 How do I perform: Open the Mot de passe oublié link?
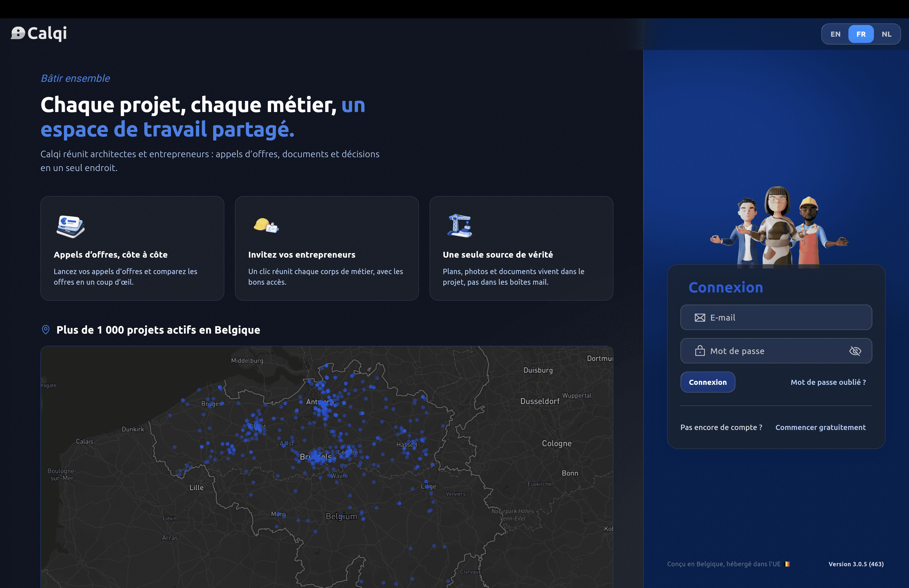(828, 382)
